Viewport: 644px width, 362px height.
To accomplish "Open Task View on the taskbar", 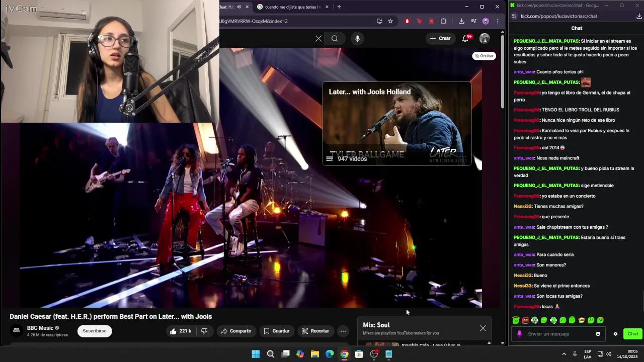I will pyautogui.click(x=285, y=354).
